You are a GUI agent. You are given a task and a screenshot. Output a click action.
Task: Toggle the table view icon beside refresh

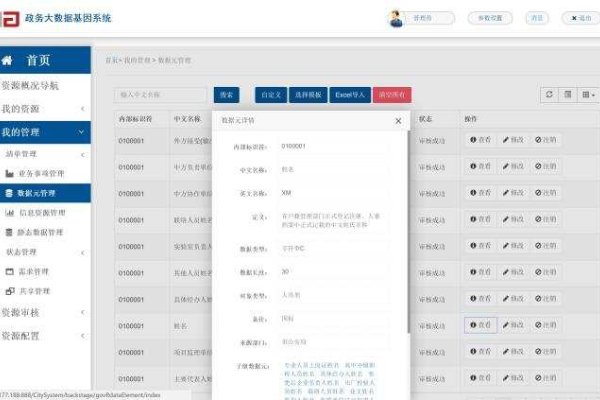[568, 95]
